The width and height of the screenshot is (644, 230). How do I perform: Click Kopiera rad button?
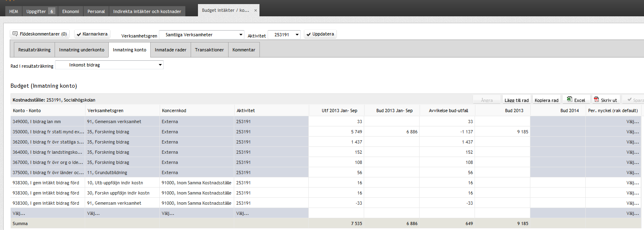(546, 100)
